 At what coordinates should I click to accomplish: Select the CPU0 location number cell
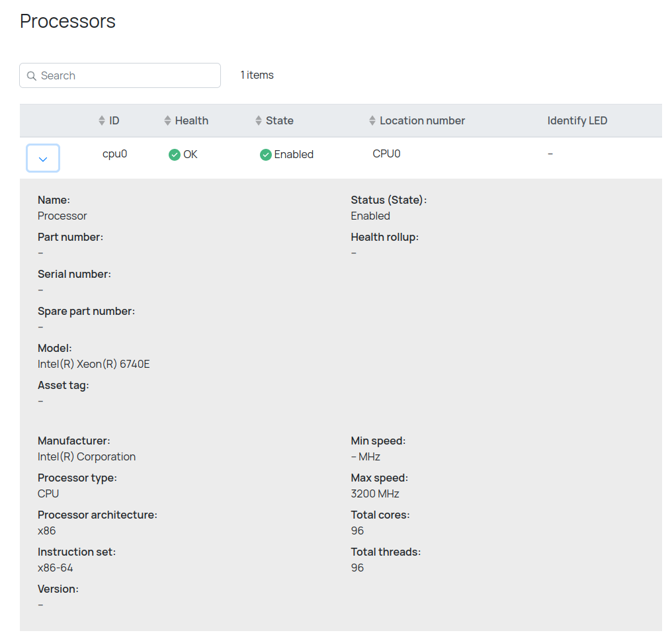[x=386, y=154]
